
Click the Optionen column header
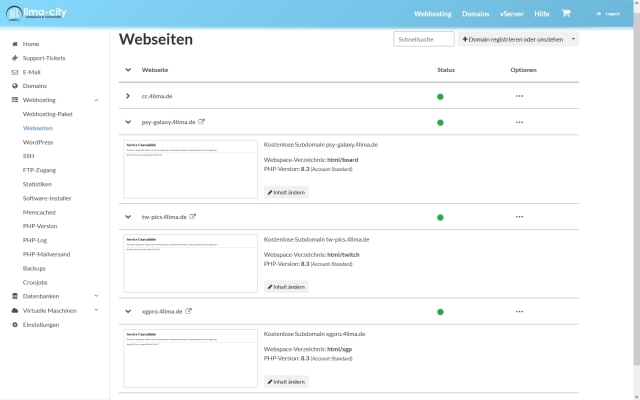click(x=524, y=70)
